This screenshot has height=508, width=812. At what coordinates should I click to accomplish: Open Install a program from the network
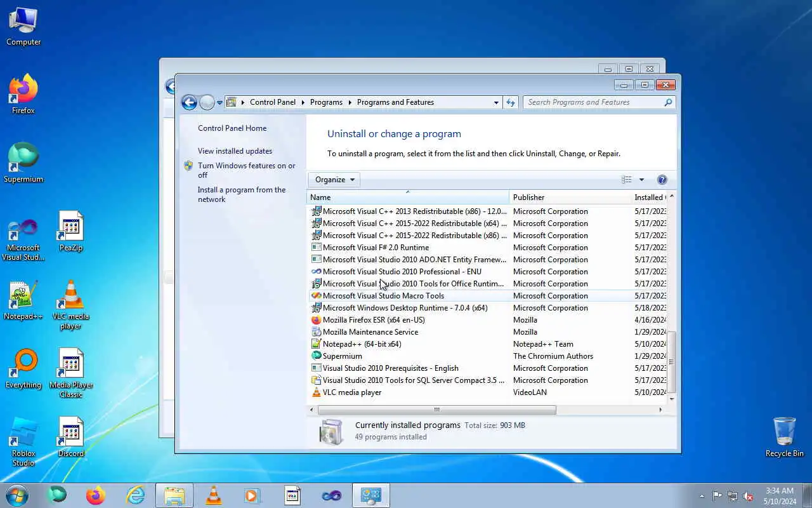click(x=242, y=194)
